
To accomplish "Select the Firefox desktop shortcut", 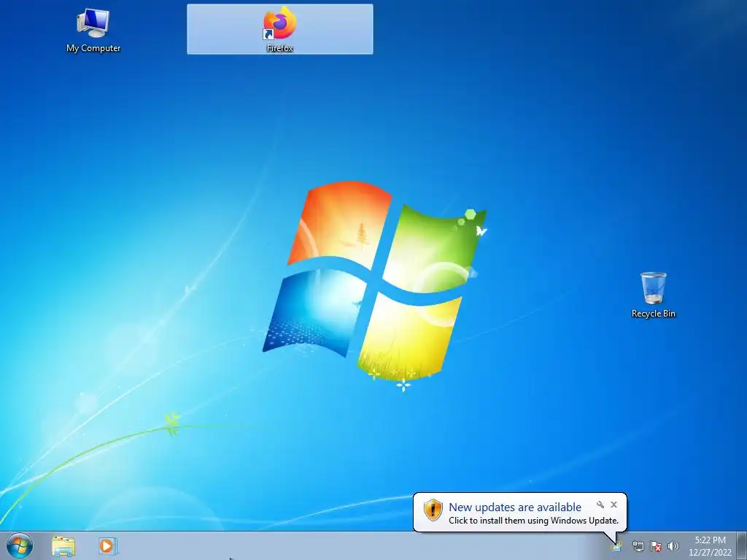I will (279, 29).
